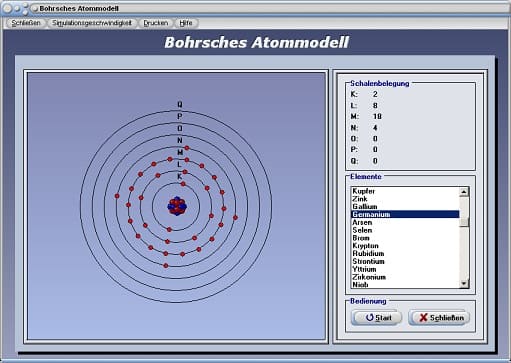Screen dimensions: 511x363
Task: Select the highlighted Germanium entry
Action: tap(405, 214)
